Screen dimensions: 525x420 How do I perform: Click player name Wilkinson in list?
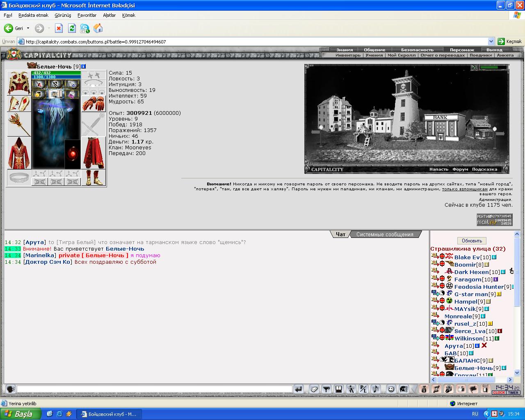pos(468,338)
